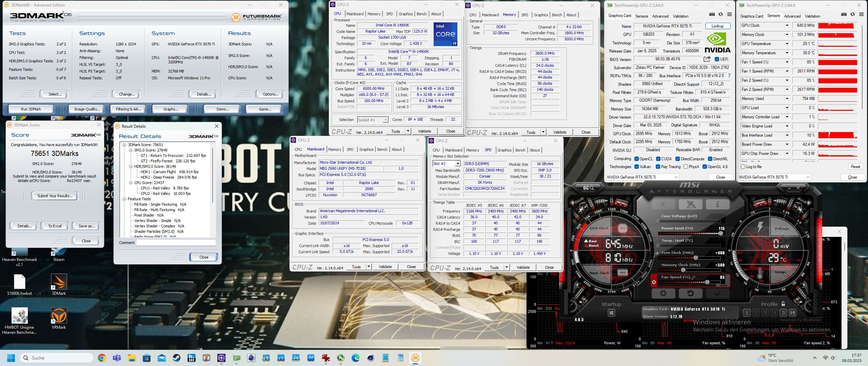Screen dimensions: 868x366
Task: Open Steam from the taskbar
Action: click(x=176, y=358)
